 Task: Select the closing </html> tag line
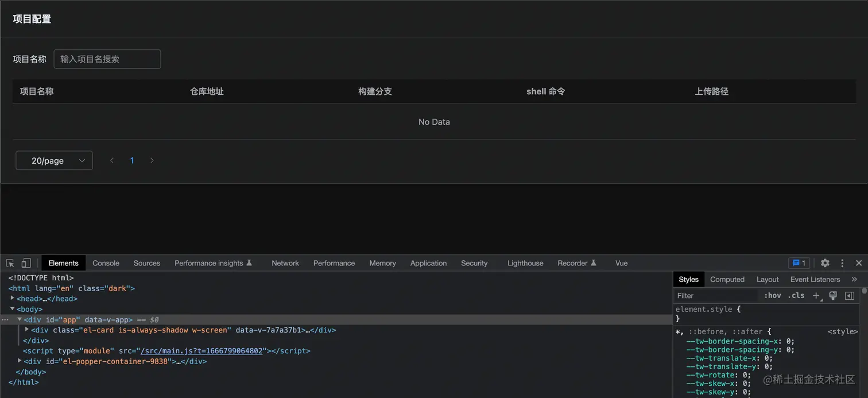[24, 382]
